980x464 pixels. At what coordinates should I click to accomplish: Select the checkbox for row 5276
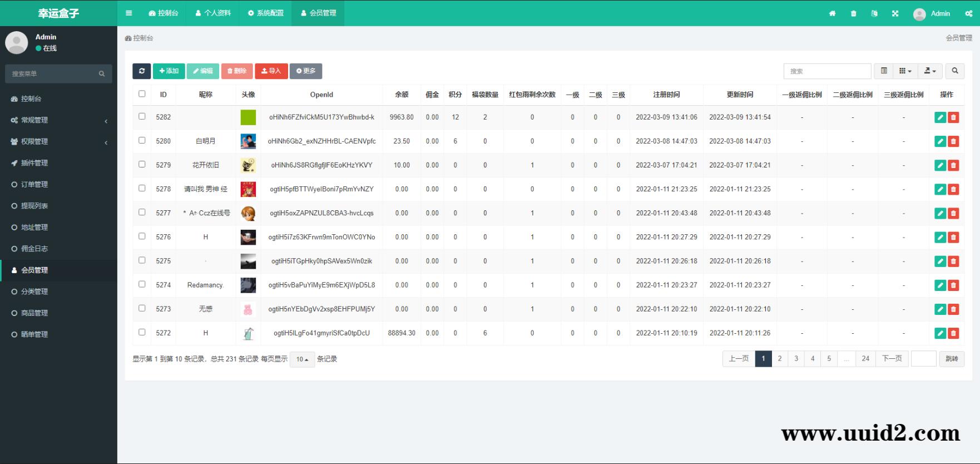tap(142, 236)
